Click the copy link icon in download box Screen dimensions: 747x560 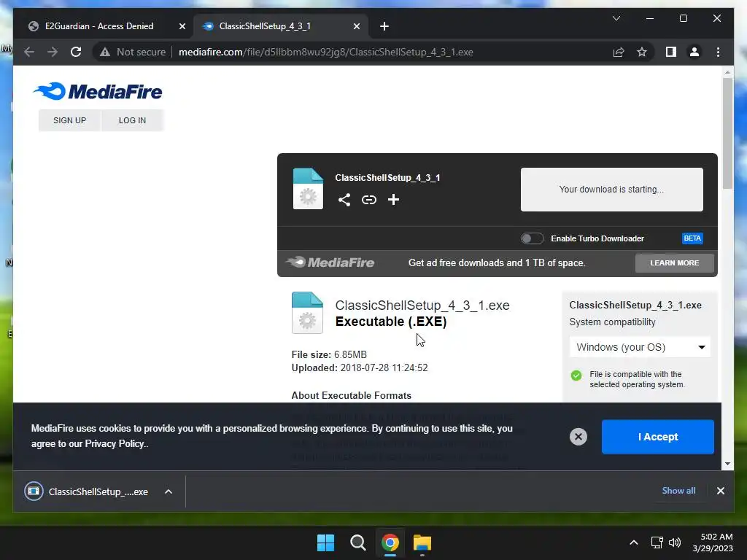point(368,200)
